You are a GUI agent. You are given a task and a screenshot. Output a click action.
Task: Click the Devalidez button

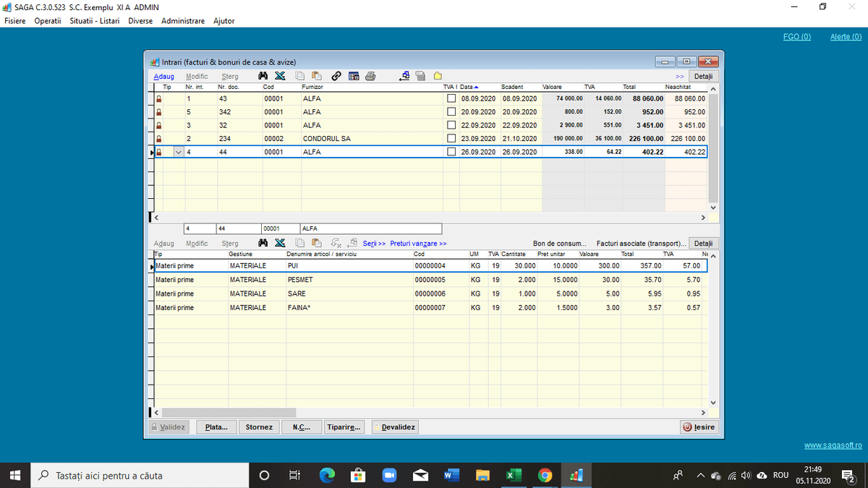[396, 427]
